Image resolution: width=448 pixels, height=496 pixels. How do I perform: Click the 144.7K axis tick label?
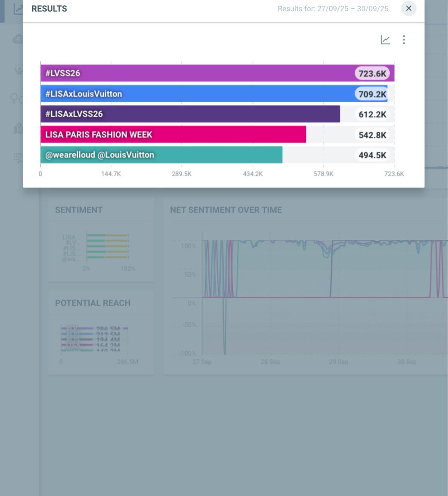111,174
